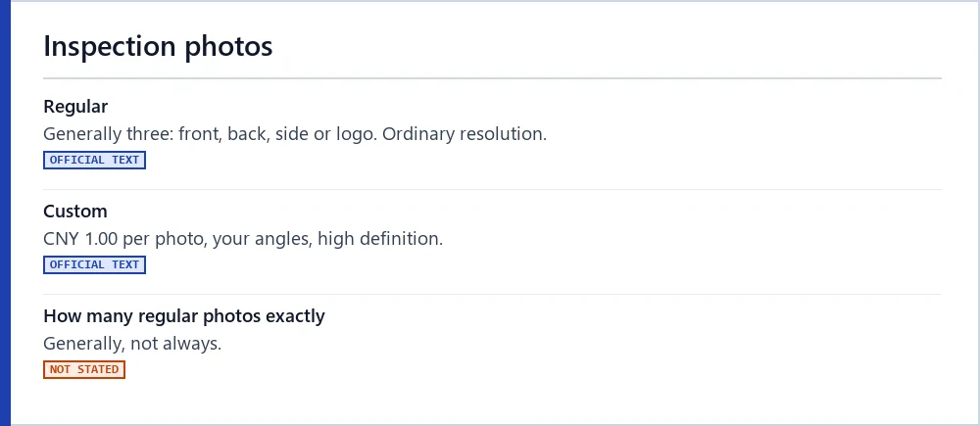Click the Inspection photos heading
This screenshot has height=426, width=980.
point(158,47)
